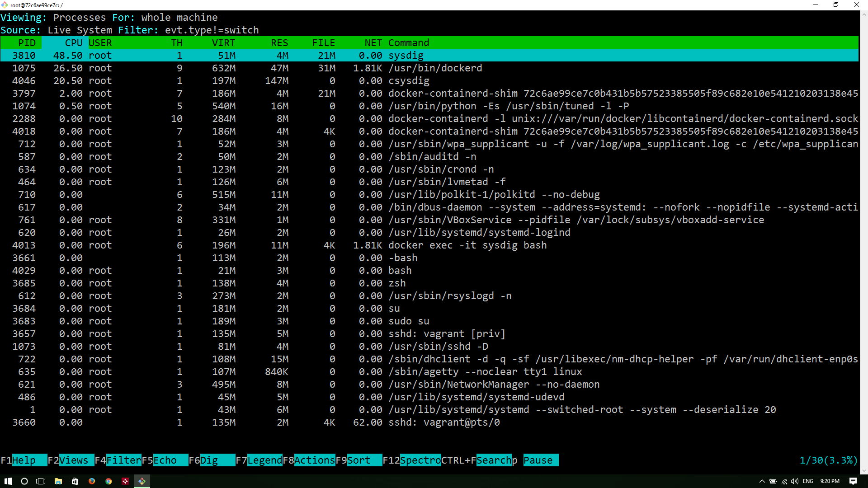Select the dhclient process row
This screenshot has width=868, height=488.
429,359
